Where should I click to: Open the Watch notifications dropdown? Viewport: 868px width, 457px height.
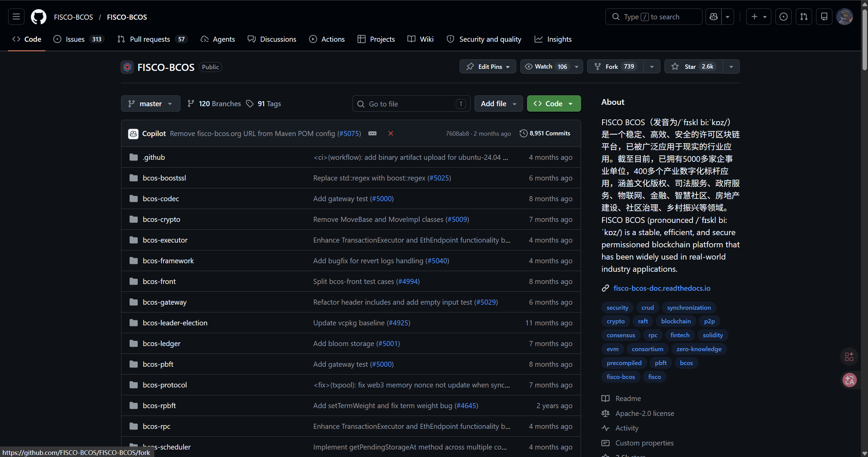click(x=552, y=66)
